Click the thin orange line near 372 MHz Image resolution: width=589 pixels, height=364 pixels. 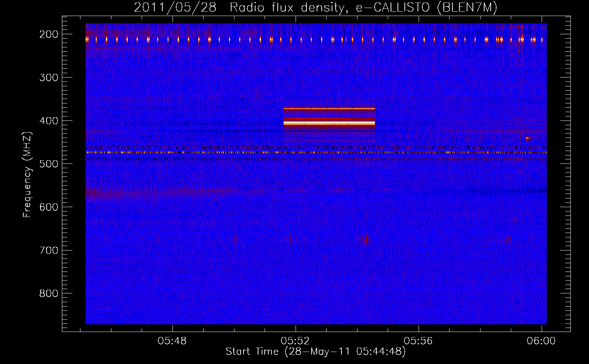[x=329, y=108]
